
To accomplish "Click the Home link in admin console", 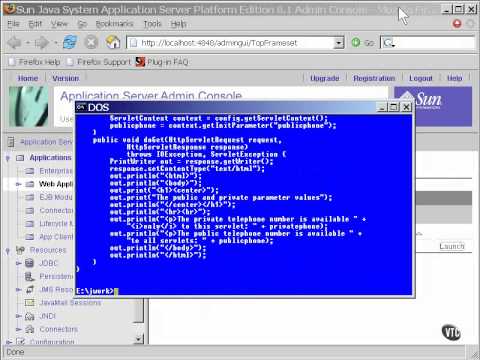I will click(28, 78).
